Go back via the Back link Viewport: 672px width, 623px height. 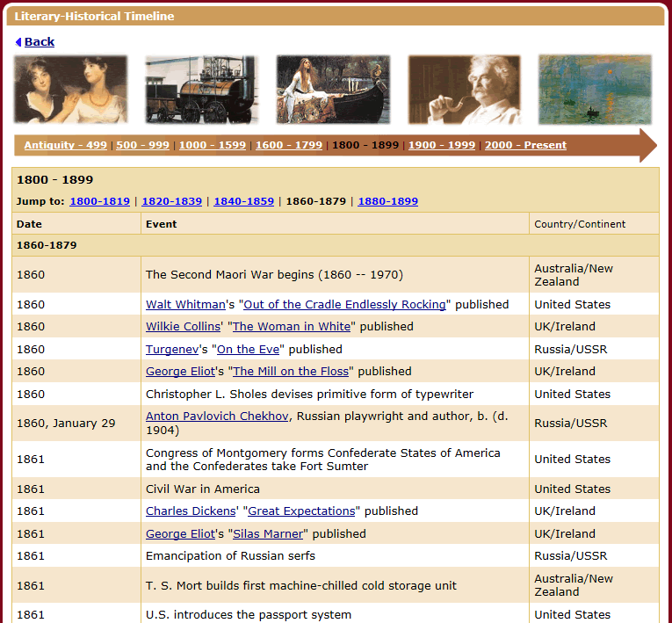[x=40, y=42]
